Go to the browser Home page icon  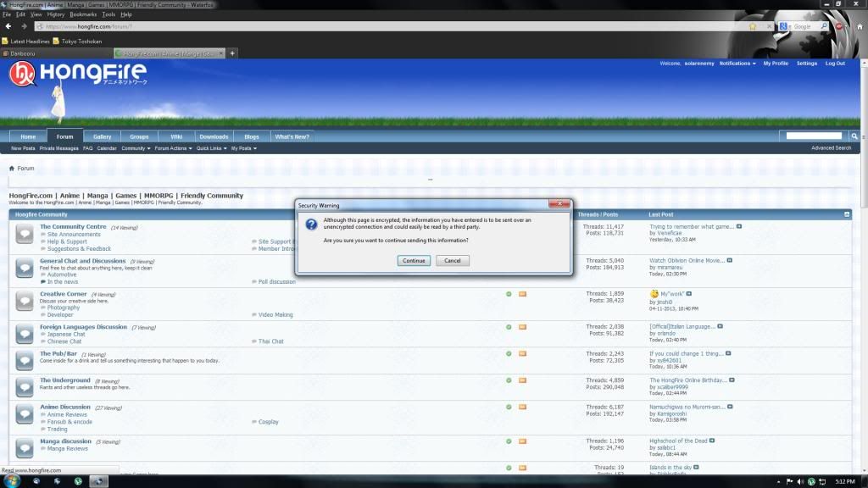[860, 26]
